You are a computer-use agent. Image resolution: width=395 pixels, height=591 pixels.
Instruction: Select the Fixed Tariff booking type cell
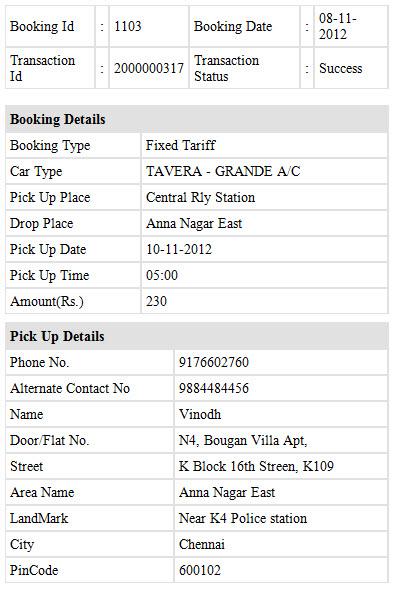pyautogui.click(x=264, y=145)
